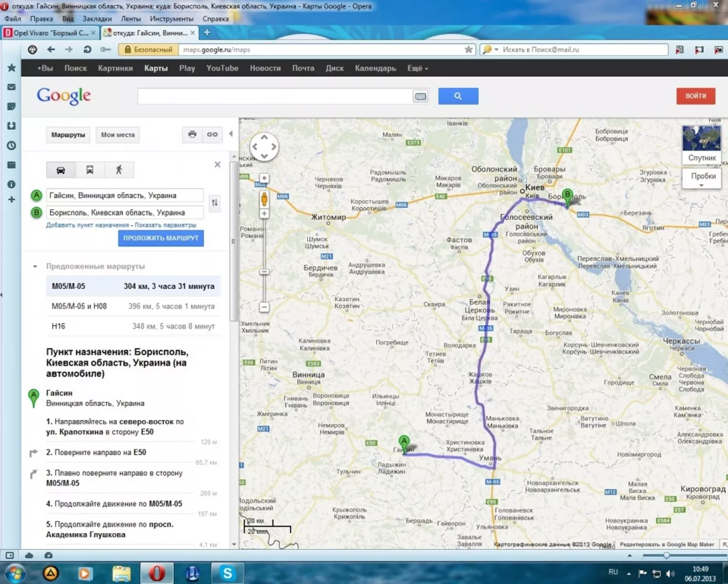
Task: Edit the destination field Борисполь
Action: pos(125,212)
